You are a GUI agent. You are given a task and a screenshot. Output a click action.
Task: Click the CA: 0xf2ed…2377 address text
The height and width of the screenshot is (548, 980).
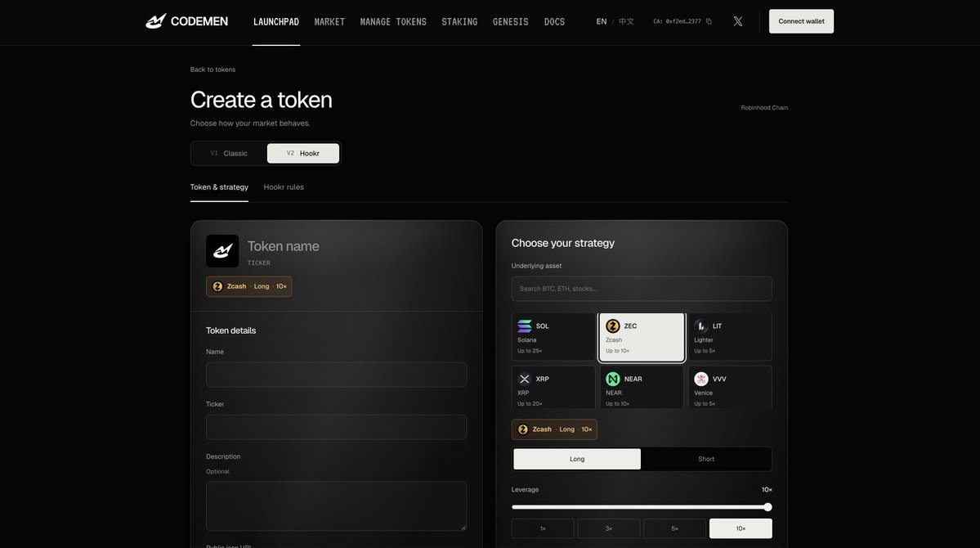click(677, 21)
